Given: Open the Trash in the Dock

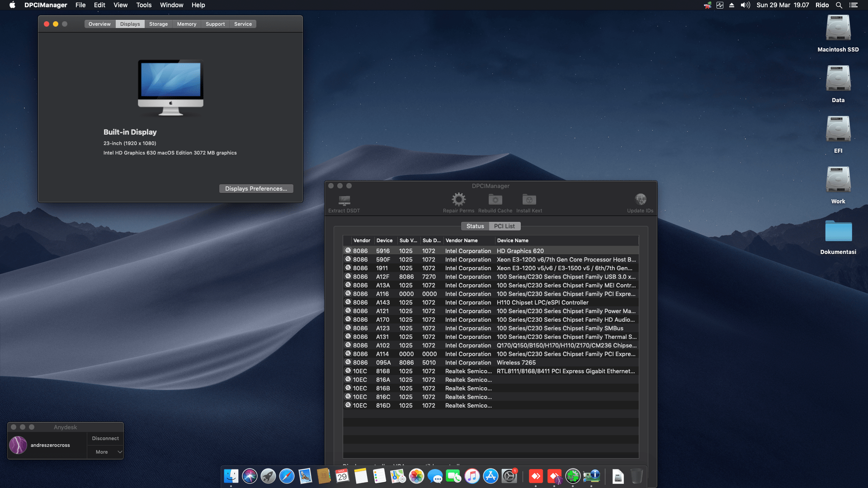Looking at the screenshot, I should (637, 476).
